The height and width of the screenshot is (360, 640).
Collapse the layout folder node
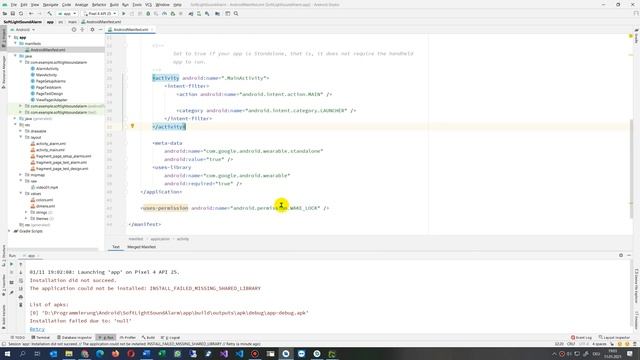pyautogui.click(x=21, y=137)
